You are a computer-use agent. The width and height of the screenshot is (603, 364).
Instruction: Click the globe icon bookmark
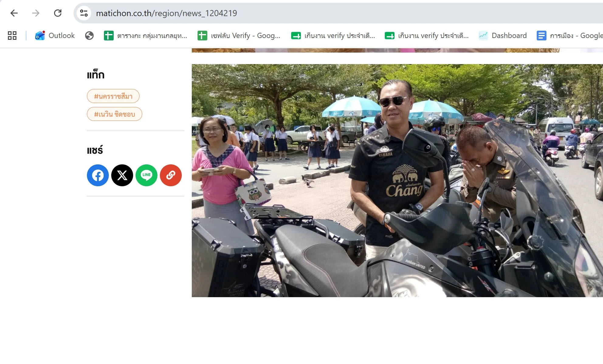(89, 36)
